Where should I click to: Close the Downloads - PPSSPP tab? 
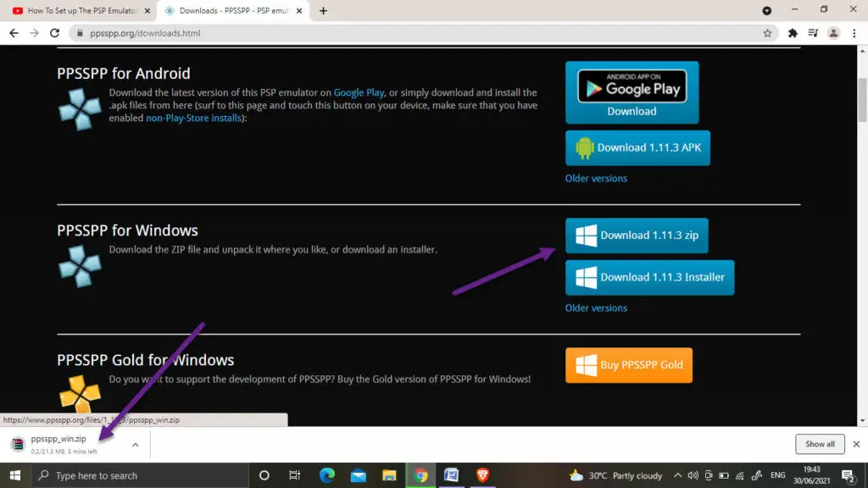click(299, 10)
